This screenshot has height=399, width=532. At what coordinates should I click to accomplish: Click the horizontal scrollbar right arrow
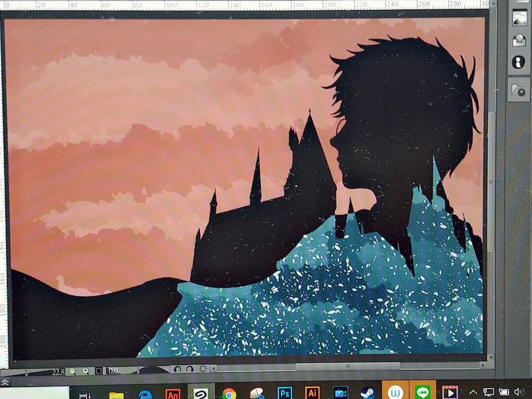[483, 365]
